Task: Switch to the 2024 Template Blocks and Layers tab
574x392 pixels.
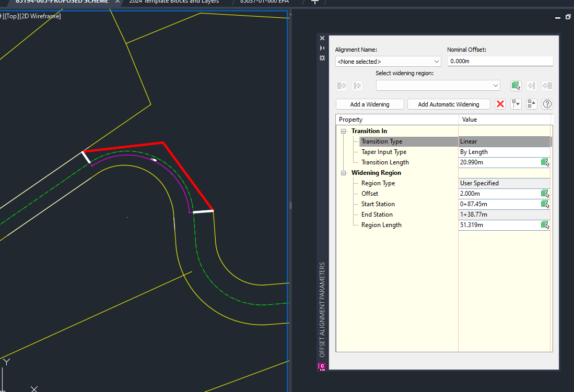Action: click(x=174, y=2)
